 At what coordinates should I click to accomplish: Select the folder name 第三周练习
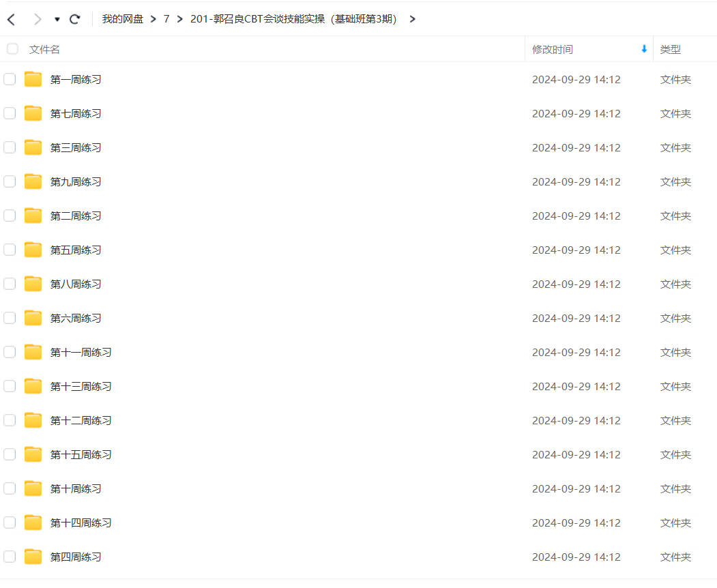76,148
